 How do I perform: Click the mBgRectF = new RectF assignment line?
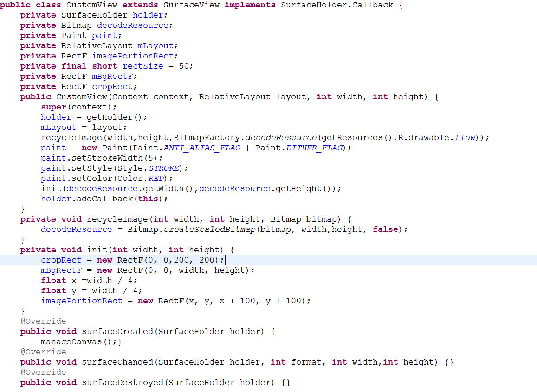coord(148,270)
